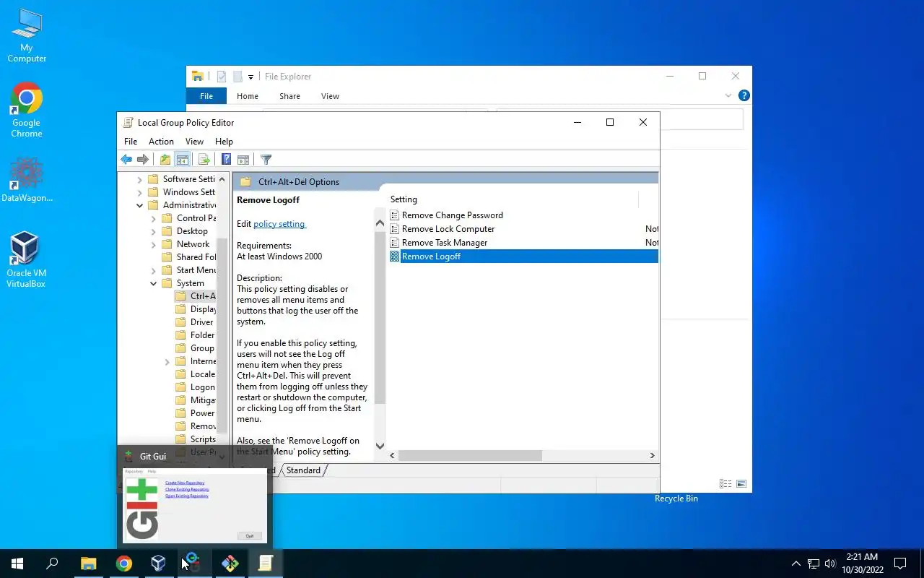
Task: Open File Explorer's quick access toolbar dropdown arrow
Action: [x=250, y=77]
